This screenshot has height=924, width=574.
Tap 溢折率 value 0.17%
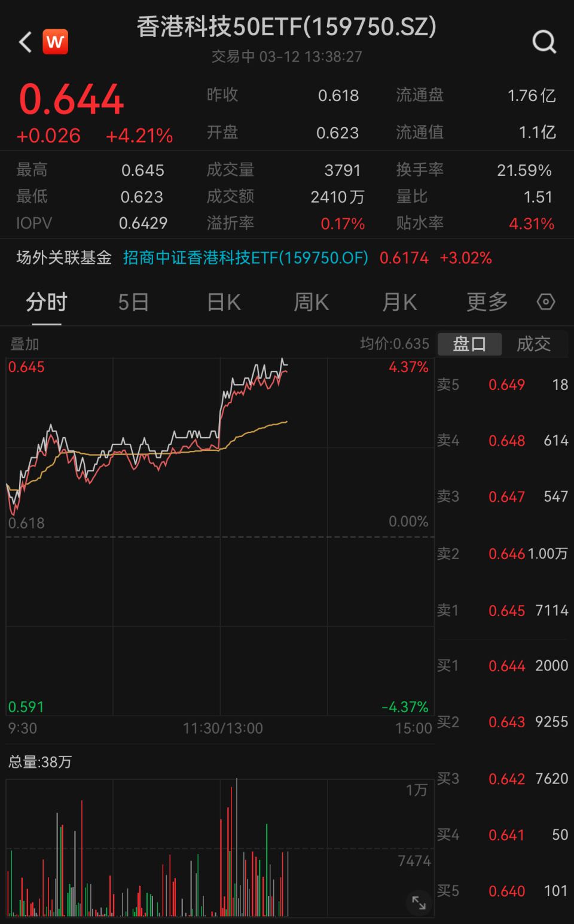[343, 224]
